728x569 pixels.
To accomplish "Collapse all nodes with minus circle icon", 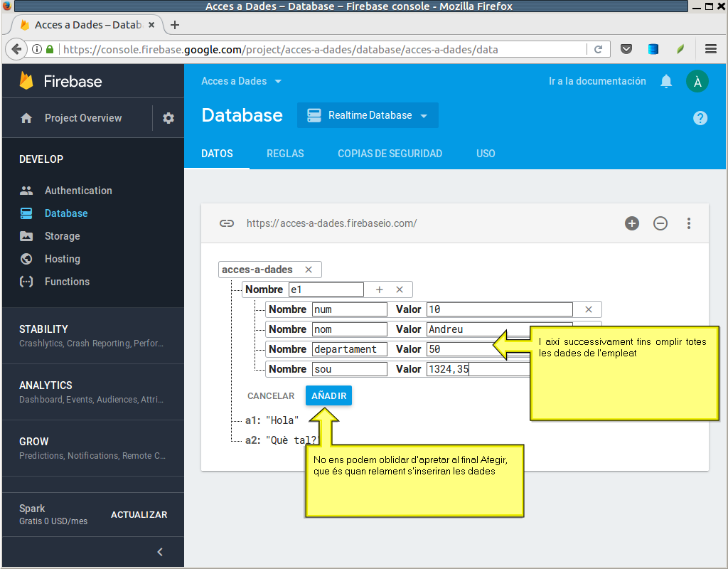I will click(660, 223).
